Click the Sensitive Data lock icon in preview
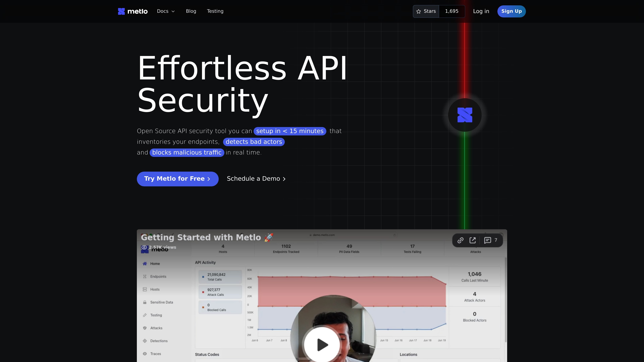The width and height of the screenshot is (644, 362). [145, 302]
